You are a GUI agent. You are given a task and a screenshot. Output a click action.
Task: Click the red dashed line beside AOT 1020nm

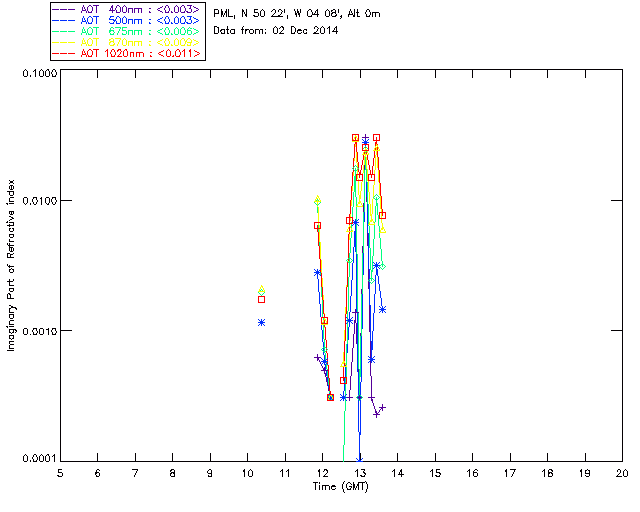(x=64, y=53)
